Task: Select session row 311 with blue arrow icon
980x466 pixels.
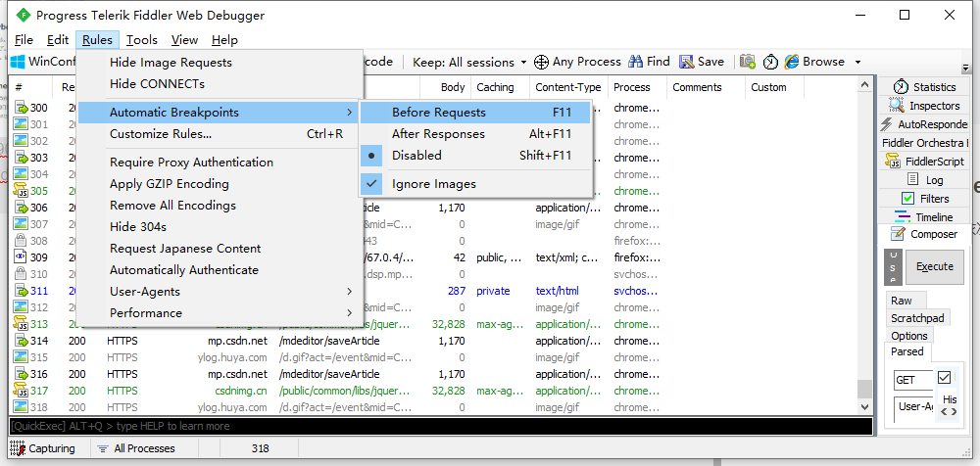Action: (x=22, y=291)
